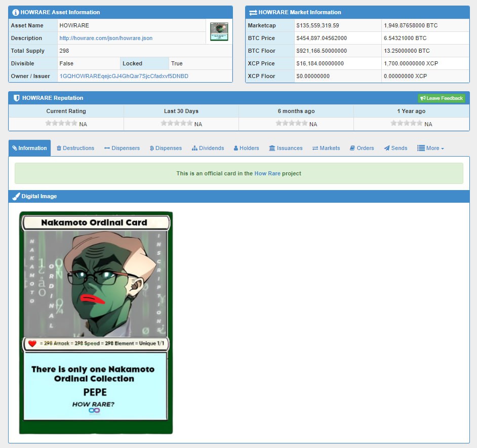Switch to the Markets tab

(x=326, y=148)
